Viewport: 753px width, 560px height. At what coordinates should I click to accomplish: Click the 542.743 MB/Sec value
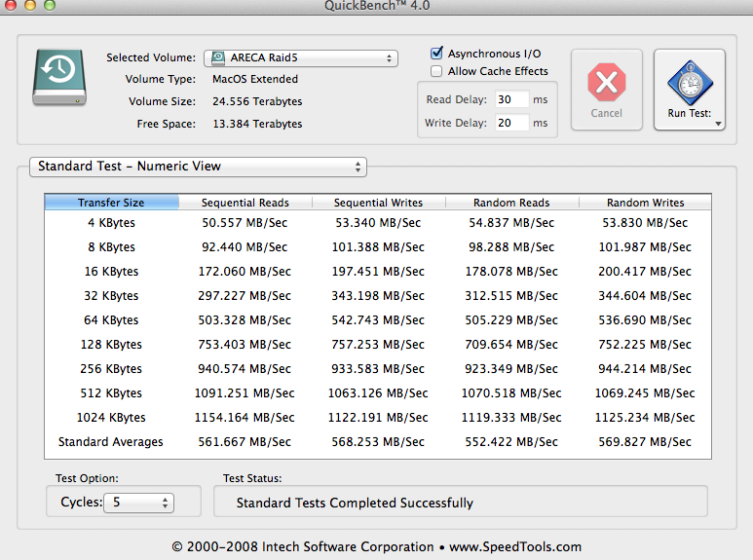point(378,320)
